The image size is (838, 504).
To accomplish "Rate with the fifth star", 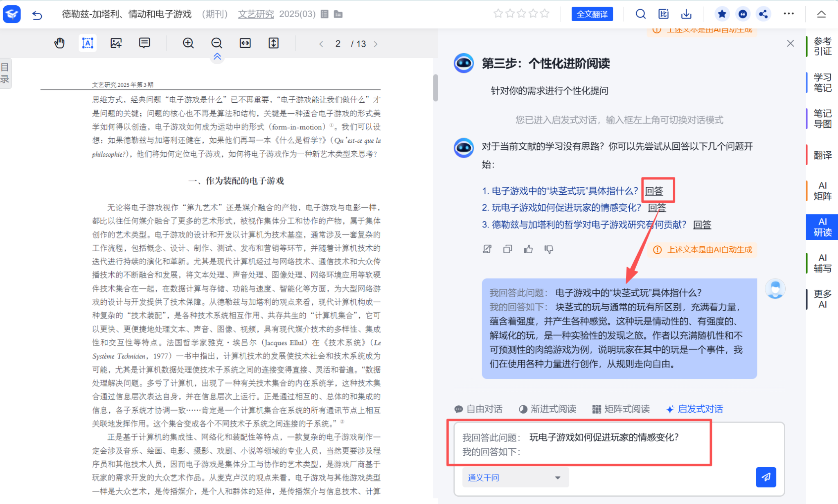I will pos(545,14).
